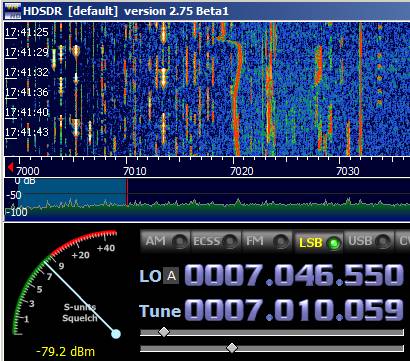This screenshot has height=361, width=410.
Task: Click the S-units Squelch label
Action: pyautogui.click(x=80, y=312)
